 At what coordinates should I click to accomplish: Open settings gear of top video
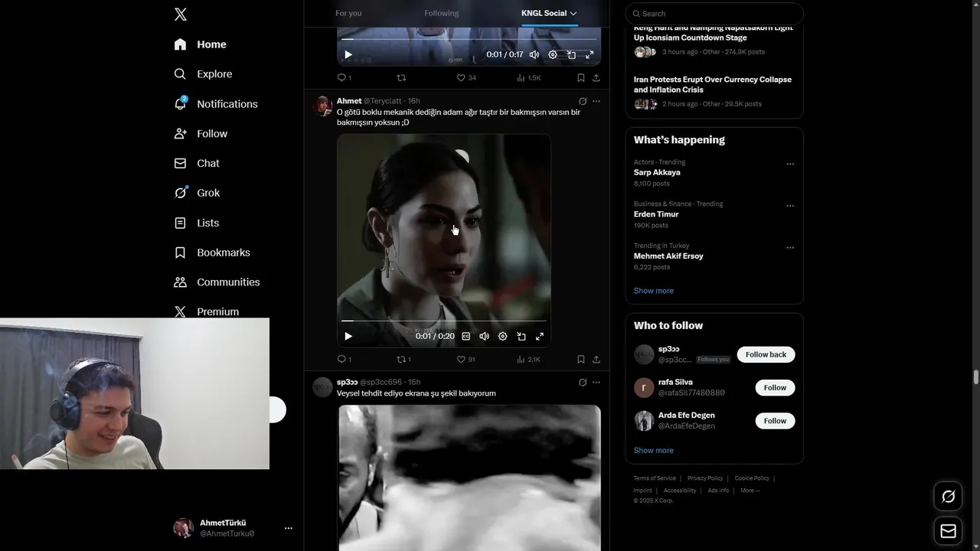[x=554, y=55]
